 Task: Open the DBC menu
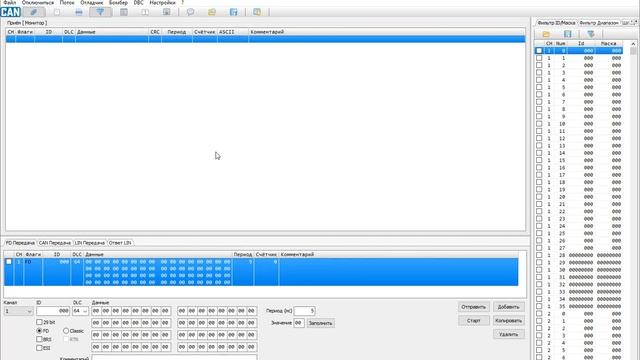pyautogui.click(x=138, y=2)
